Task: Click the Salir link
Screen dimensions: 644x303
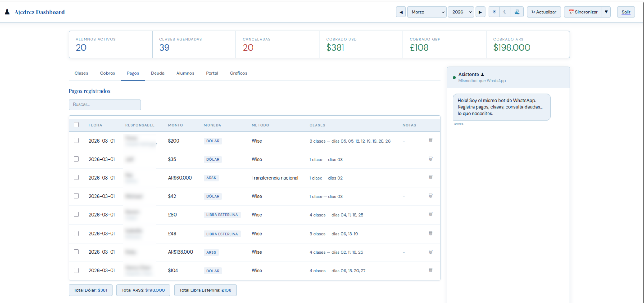Action: pyautogui.click(x=626, y=12)
